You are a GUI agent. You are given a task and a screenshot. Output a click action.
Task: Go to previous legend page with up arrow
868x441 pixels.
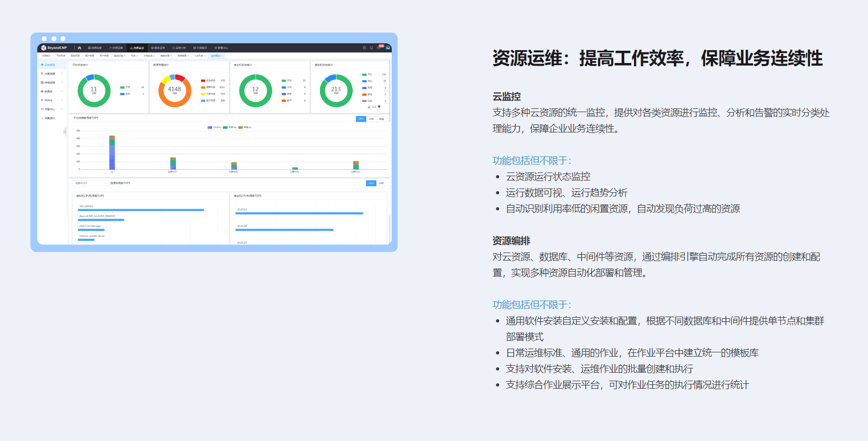coord(369,107)
